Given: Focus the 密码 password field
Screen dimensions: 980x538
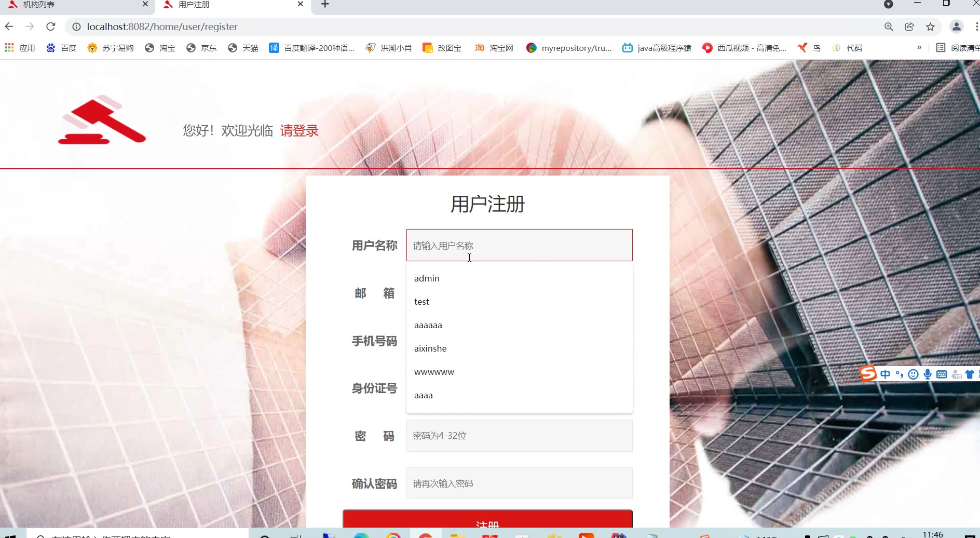Looking at the screenshot, I should tap(519, 436).
